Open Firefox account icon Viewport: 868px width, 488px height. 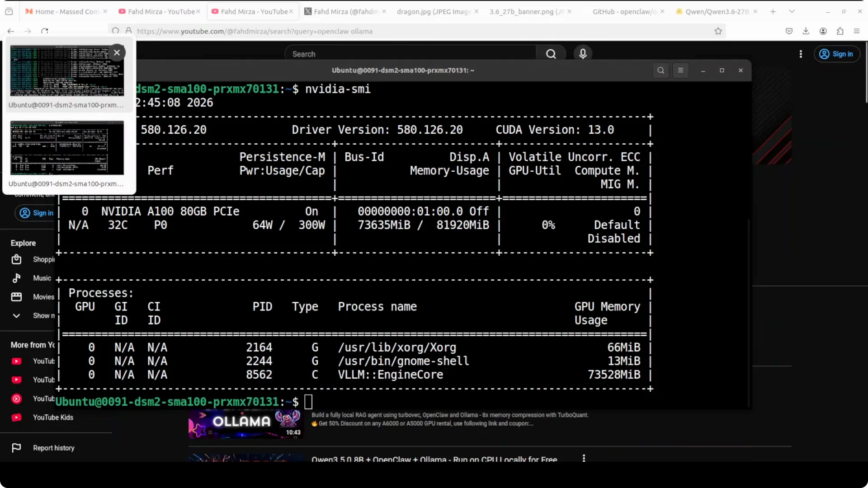click(x=823, y=31)
